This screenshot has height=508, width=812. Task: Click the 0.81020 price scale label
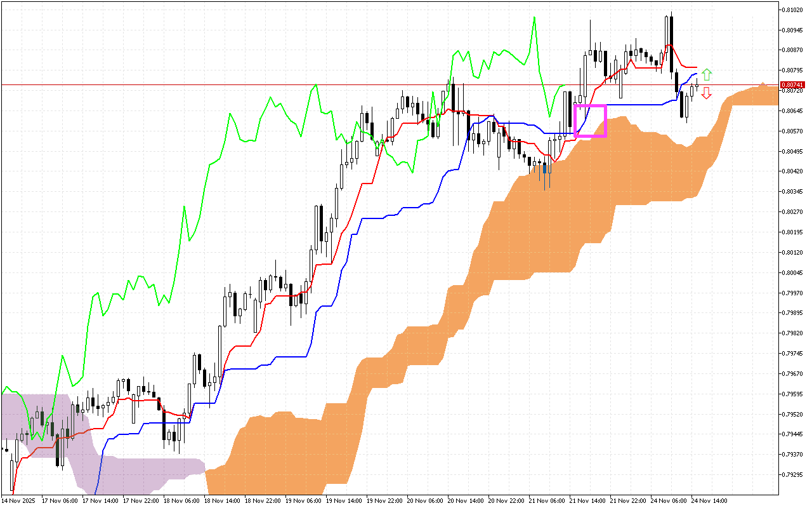coord(792,10)
